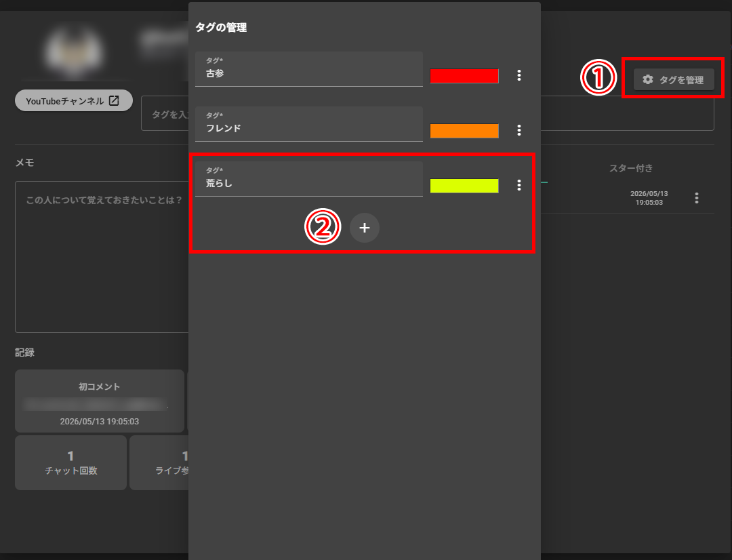
Task: Add a new tag with the plus button
Action: pos(364,228)
